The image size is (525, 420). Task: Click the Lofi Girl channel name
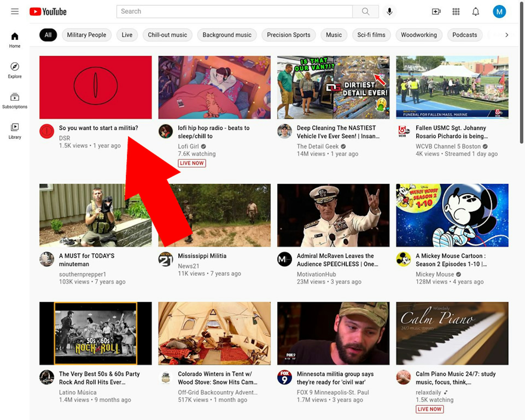tap(188, 146)
